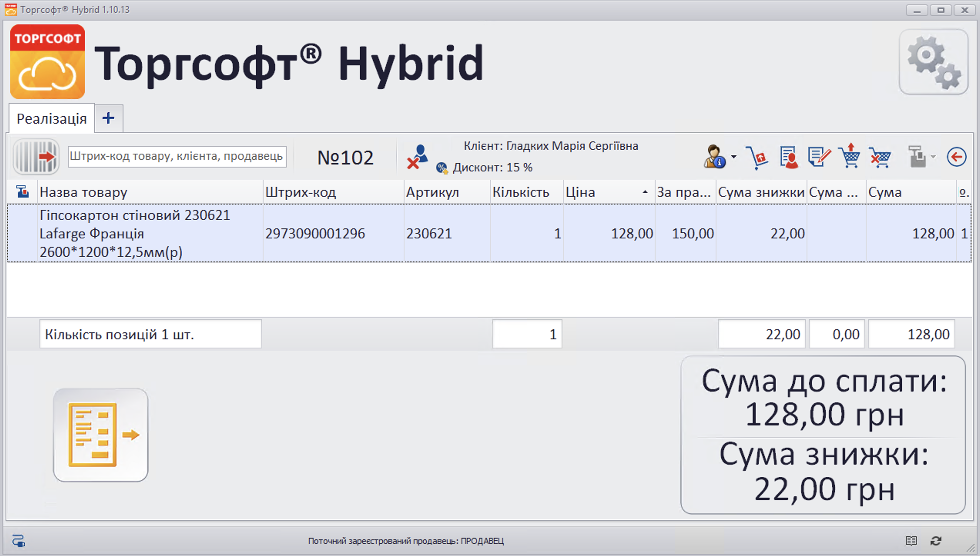The width and height of the screenshot is (980, 556).
Task: Click the note with pencil icon
Action: pos(819,157)
